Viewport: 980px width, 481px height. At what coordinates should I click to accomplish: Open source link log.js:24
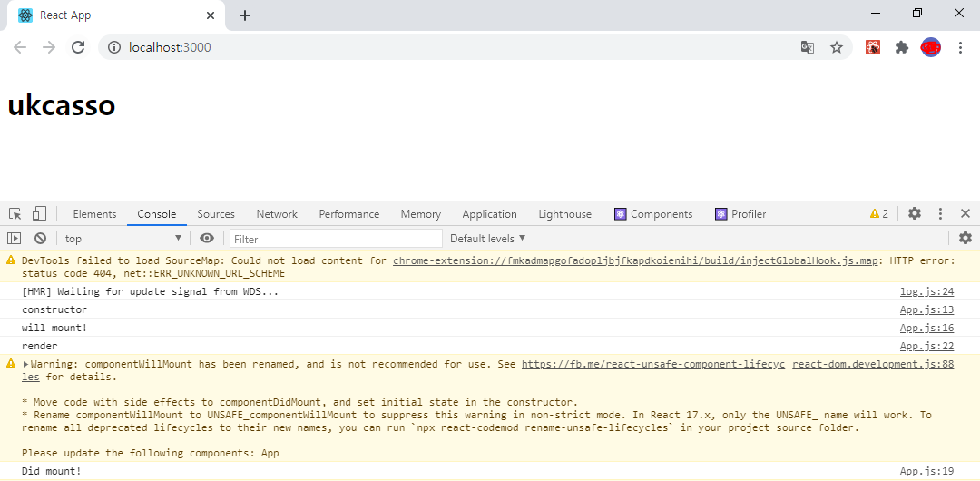[x=926, y=291]
